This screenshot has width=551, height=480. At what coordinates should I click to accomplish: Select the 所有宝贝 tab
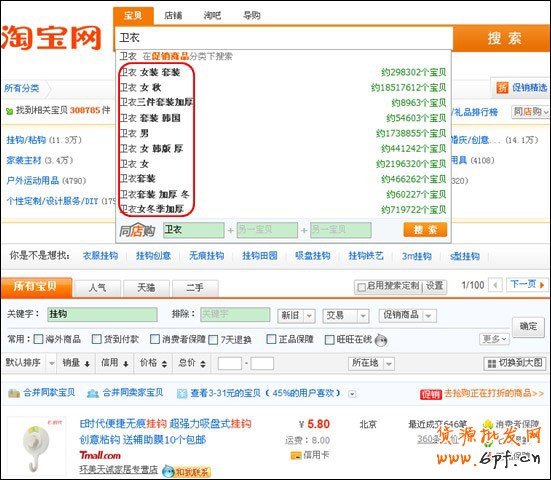(x=36, y=287)
